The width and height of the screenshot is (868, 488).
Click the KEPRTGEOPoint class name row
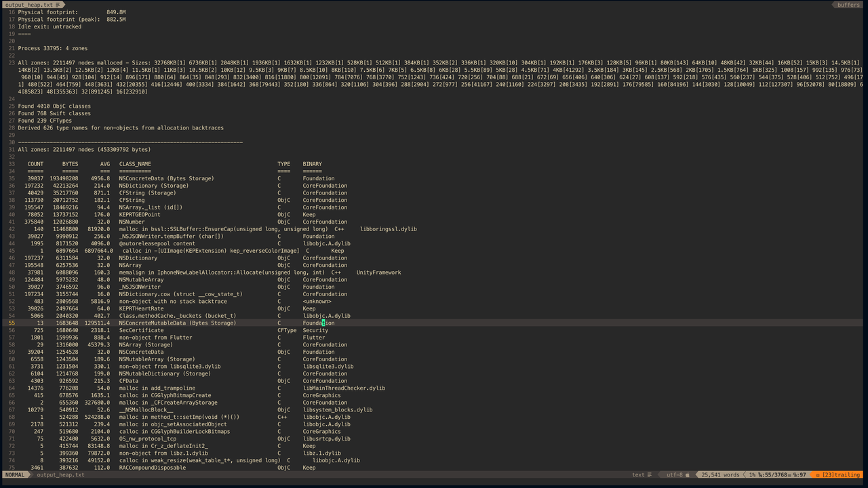point(140,215)
